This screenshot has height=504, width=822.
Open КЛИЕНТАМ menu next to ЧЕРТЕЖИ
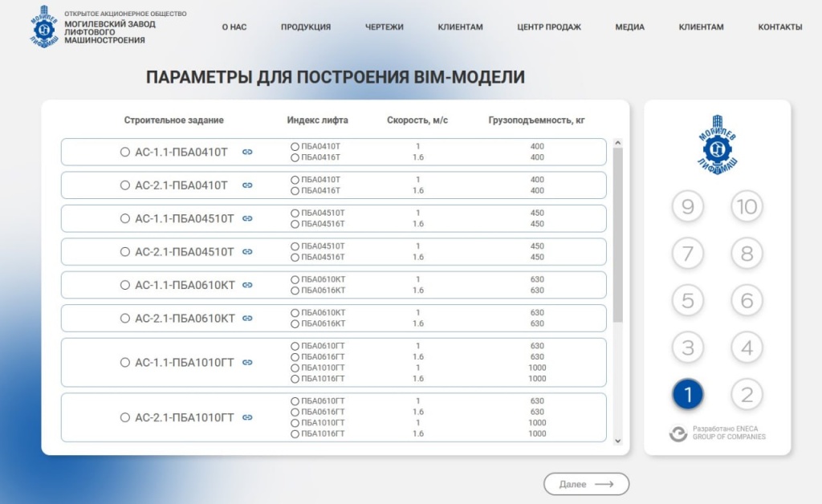[460, 26]
